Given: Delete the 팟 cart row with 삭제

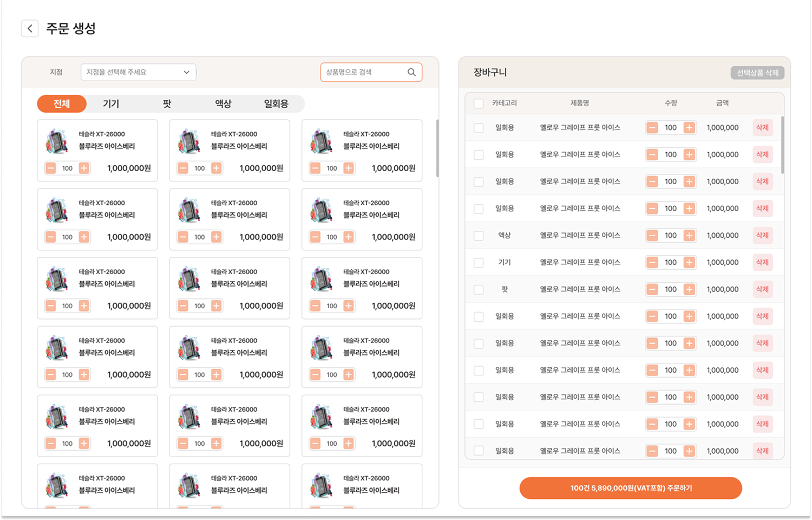Looking at the screenshot, I should [762, 289].
